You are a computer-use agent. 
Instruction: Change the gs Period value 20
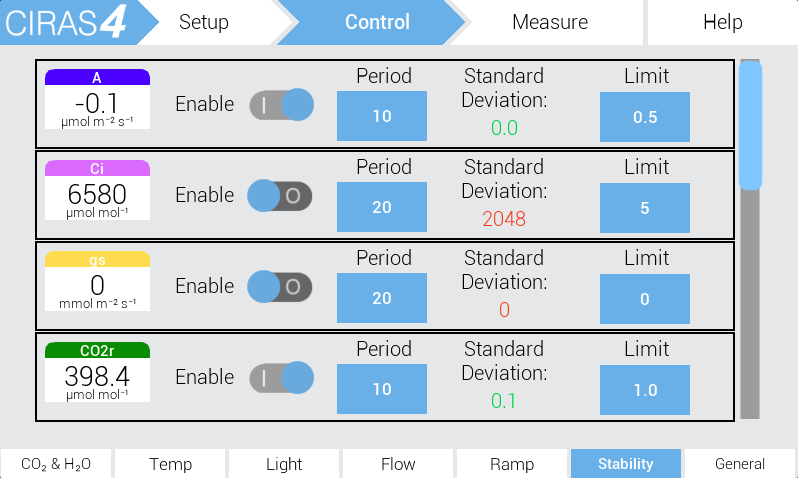tap(382, 298)
